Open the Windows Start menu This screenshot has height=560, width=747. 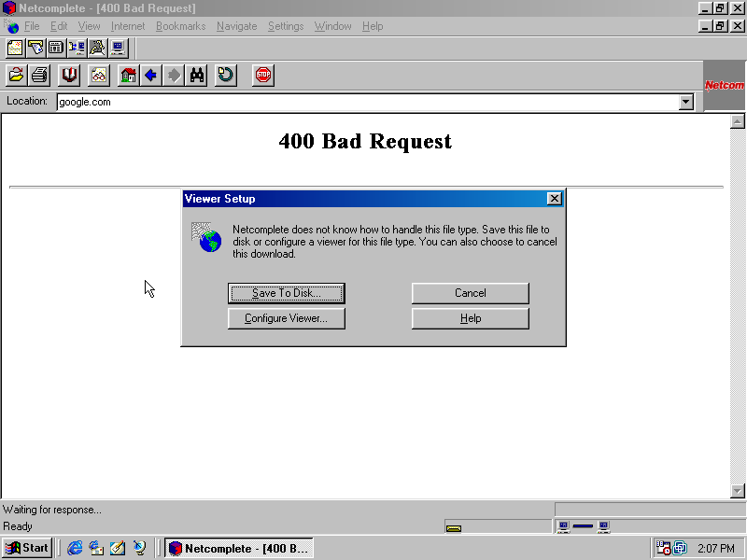tap(27, 548)
